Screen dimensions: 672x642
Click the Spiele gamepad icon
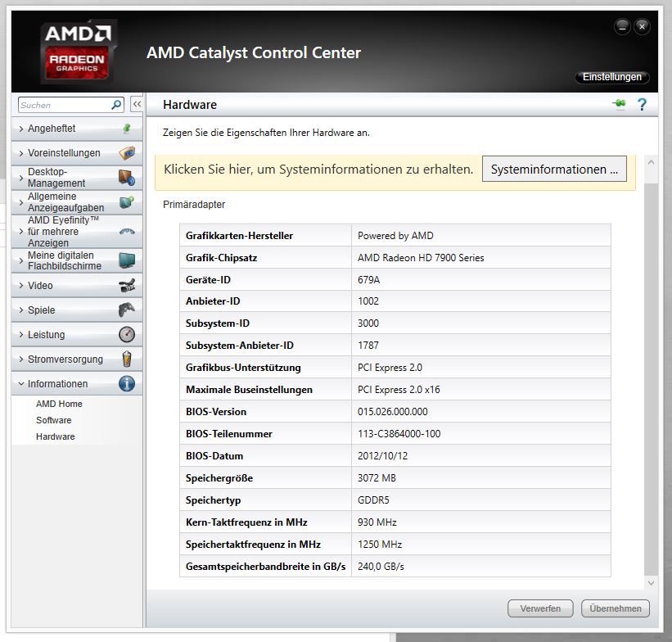click(x=127, y=310)
